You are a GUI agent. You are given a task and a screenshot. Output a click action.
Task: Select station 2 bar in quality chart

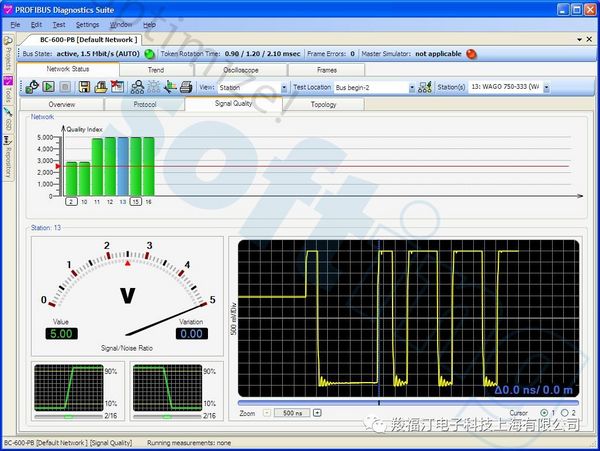(71, 179)
